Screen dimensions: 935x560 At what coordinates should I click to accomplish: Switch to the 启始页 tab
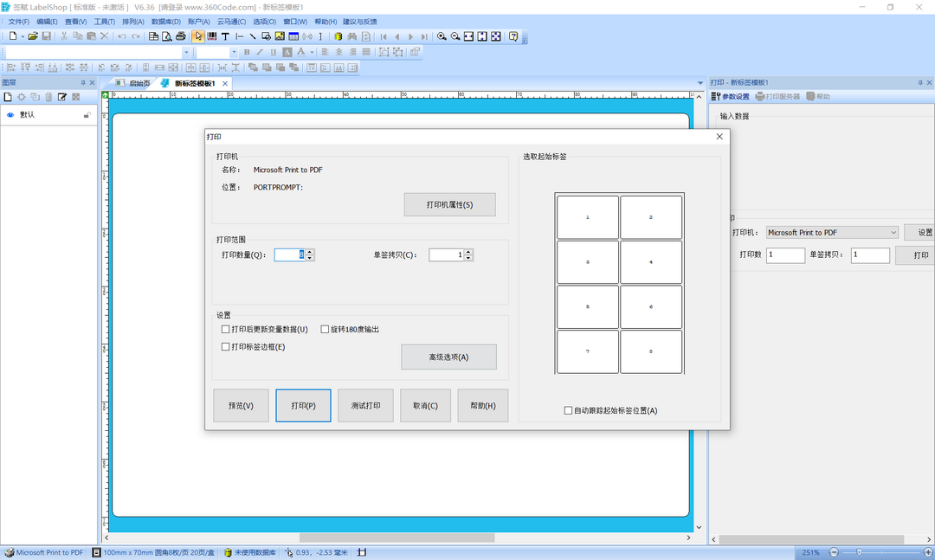pyautogui.click(x=139, y=84)
